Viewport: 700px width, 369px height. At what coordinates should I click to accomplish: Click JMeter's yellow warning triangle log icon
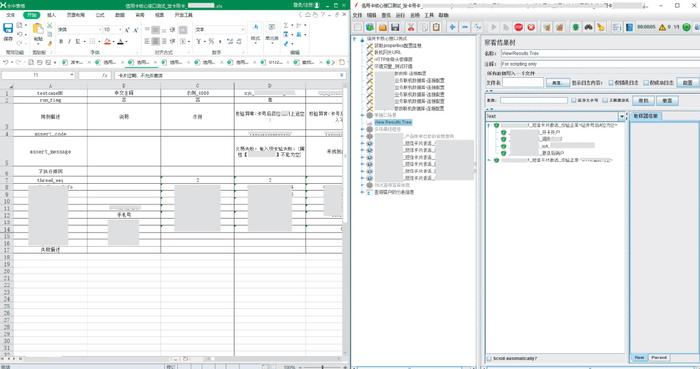pos(662,28)
